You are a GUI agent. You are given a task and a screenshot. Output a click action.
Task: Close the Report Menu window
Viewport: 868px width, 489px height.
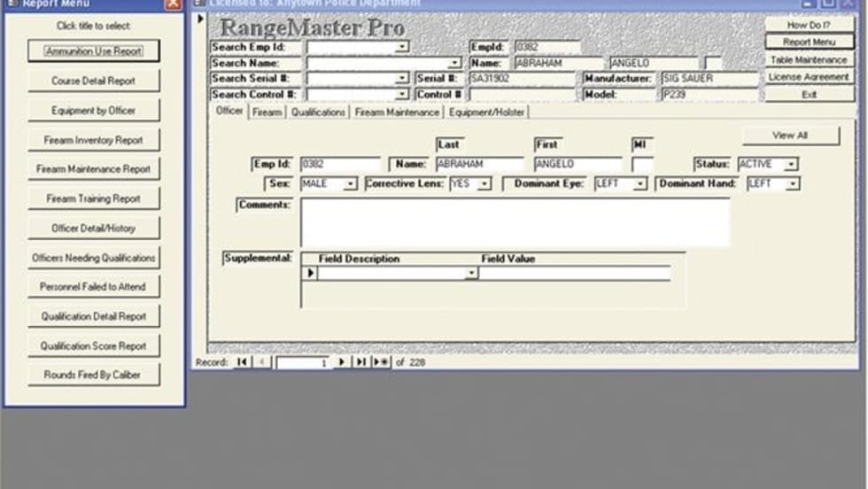click(x=174, y=4)
